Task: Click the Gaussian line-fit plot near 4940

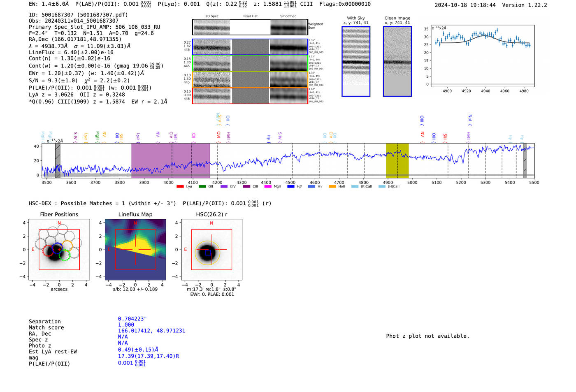Action: click(483, 56)
